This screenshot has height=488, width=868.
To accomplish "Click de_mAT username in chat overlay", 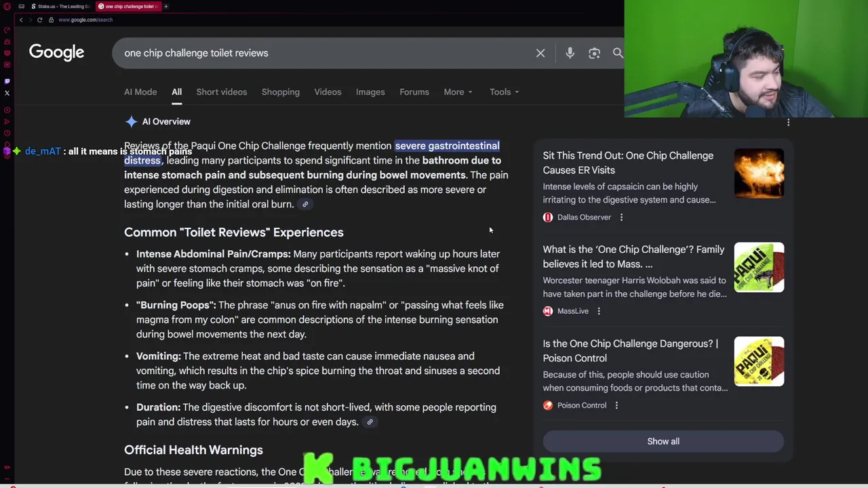I will coord(43,151).
